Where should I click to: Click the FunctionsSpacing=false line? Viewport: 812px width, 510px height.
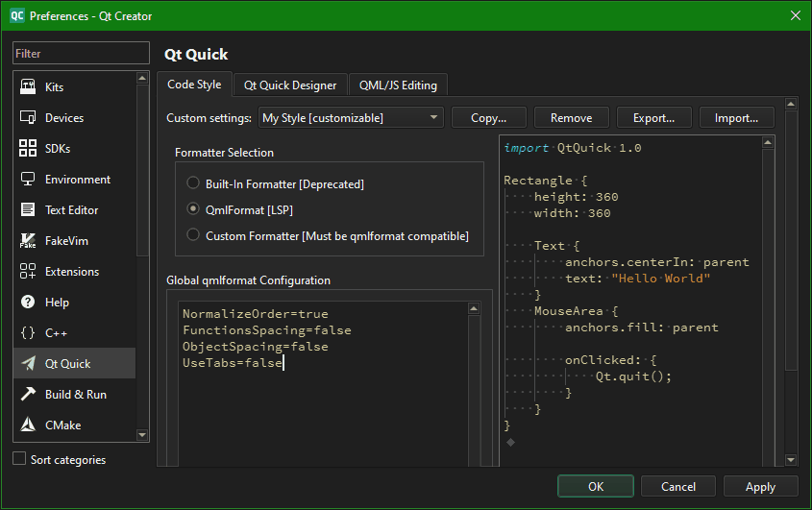click(x=267, y=329)
